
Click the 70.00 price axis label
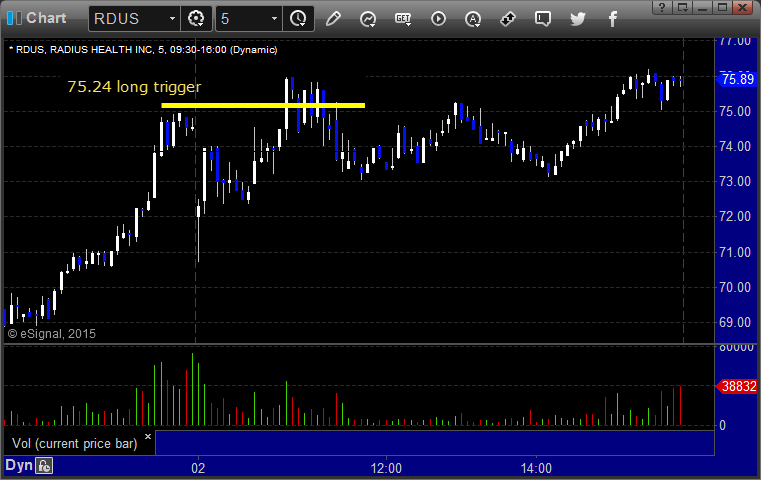735,287
